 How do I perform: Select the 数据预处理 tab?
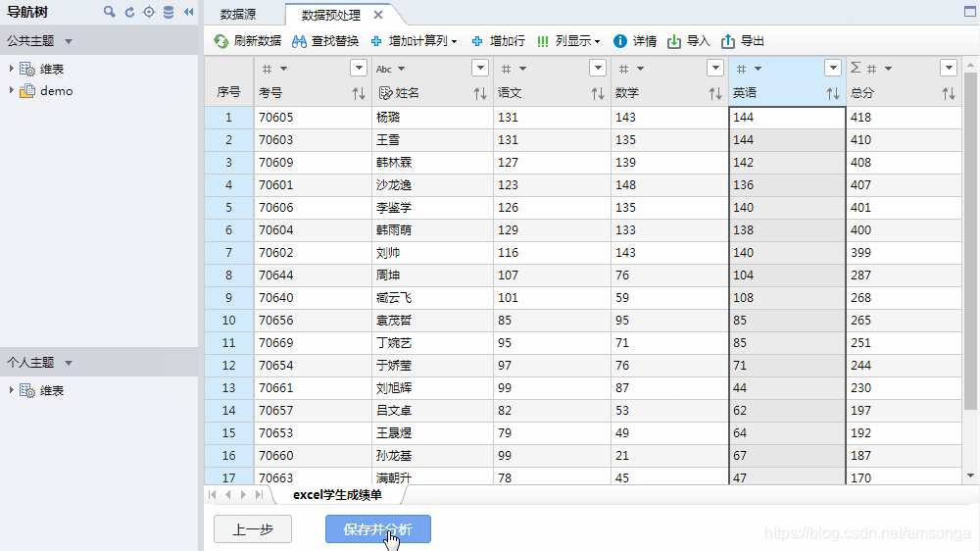331,15
